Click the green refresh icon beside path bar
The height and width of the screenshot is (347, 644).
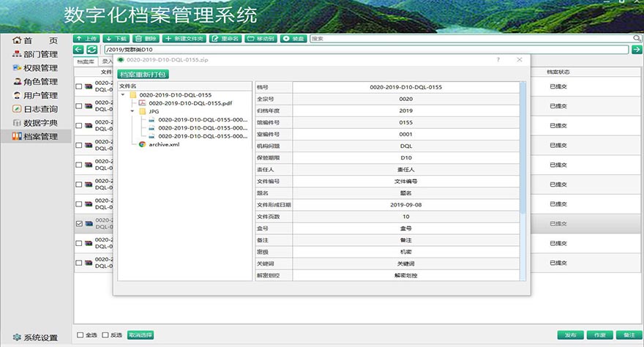tap(91, 49)
